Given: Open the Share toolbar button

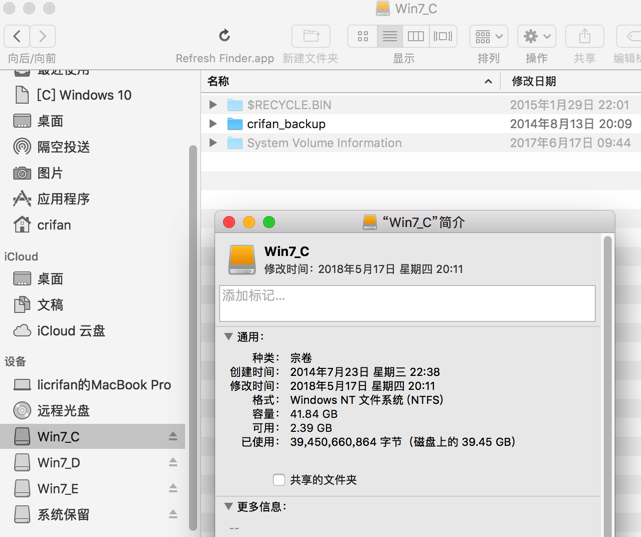Looking at the screenshot, I should 584,36.
